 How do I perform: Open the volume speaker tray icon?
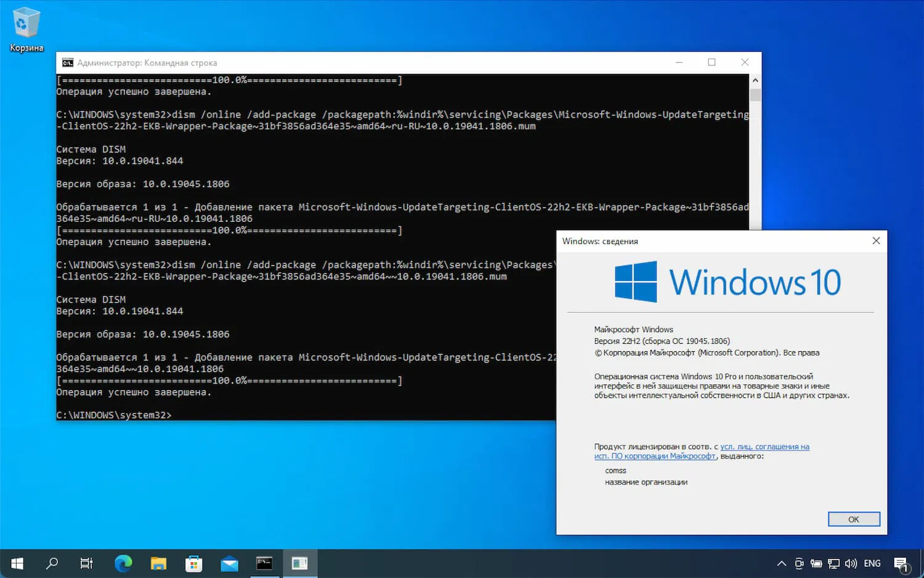click(851, 563)
